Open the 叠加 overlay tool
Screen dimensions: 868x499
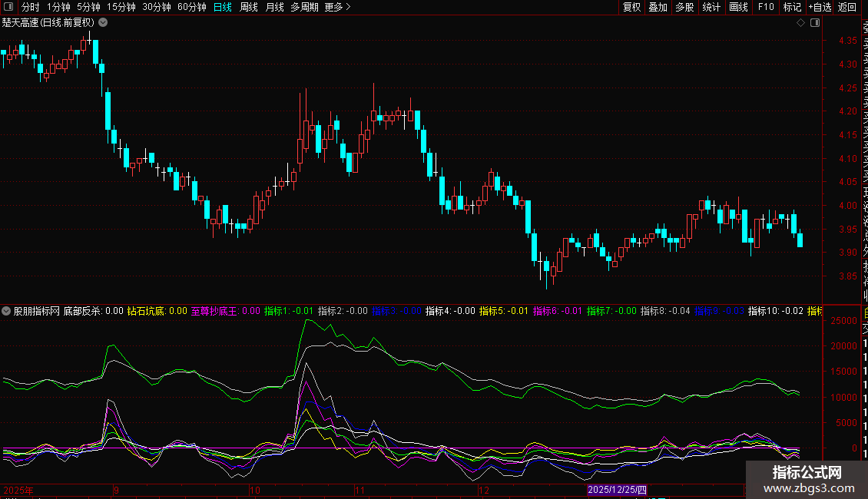(658, 7)
